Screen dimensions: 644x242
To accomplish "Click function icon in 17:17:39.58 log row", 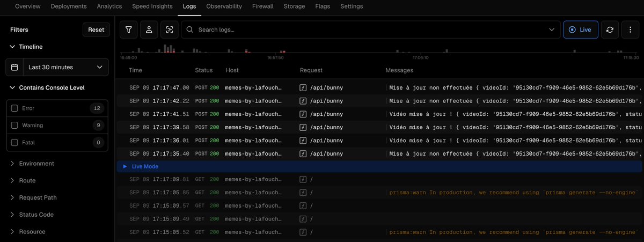I will point(303,127).
